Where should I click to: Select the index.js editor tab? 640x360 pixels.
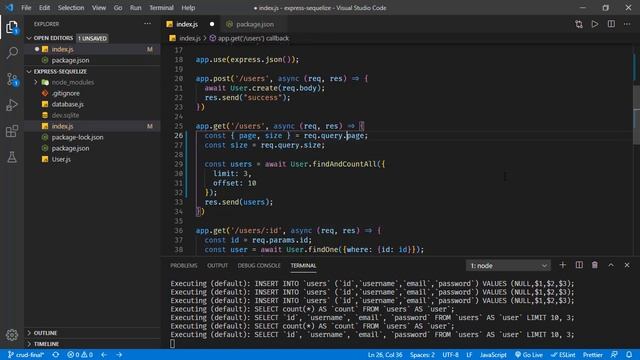tap(191, 24)
